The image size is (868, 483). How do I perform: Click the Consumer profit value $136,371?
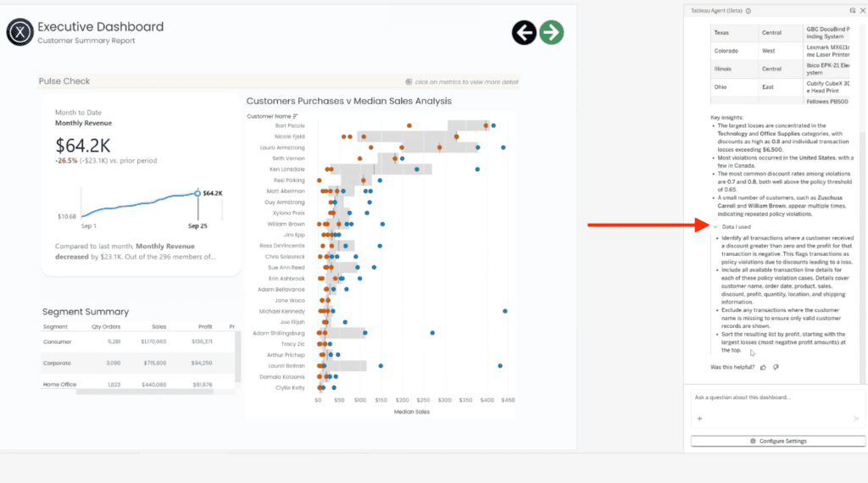click(202, 342)
